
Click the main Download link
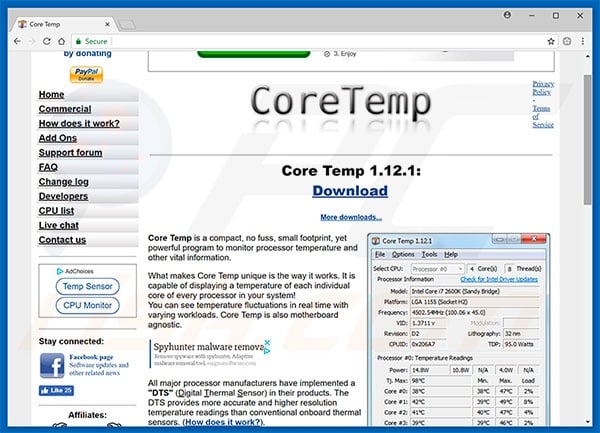click(350, 190)
